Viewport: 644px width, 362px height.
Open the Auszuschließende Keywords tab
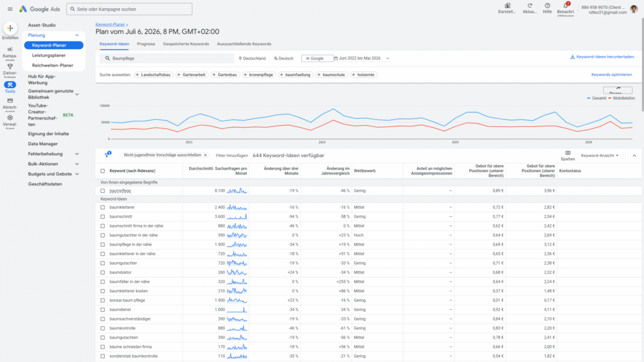pyautogui.click(x=244, y=44)
